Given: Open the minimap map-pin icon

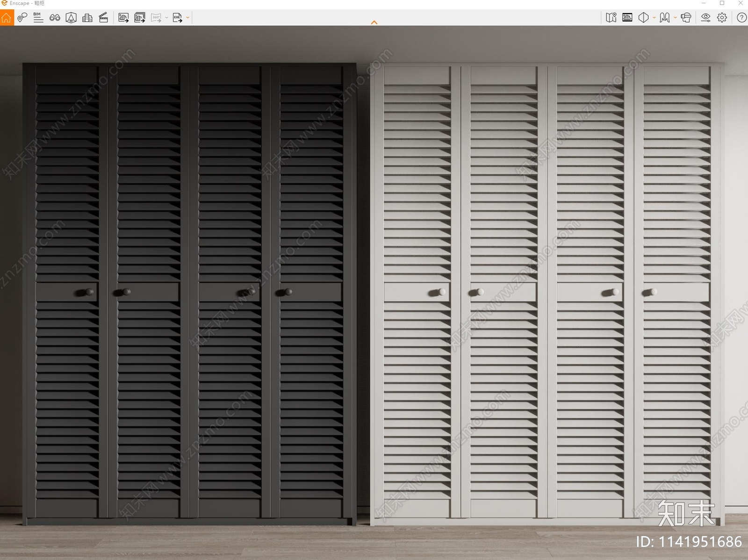Looking at the screenshot, I should [x=611, y=18].
